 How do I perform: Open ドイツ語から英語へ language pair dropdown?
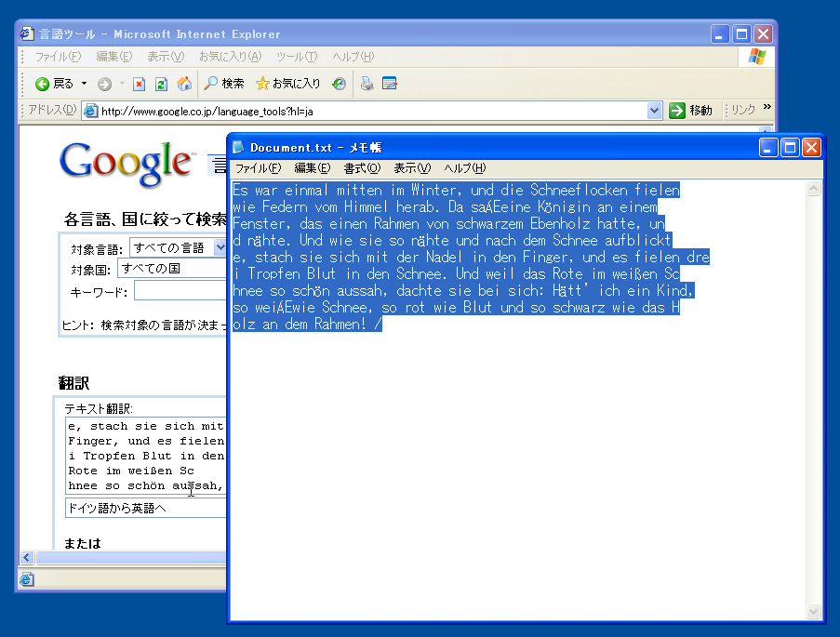point(146,508)
